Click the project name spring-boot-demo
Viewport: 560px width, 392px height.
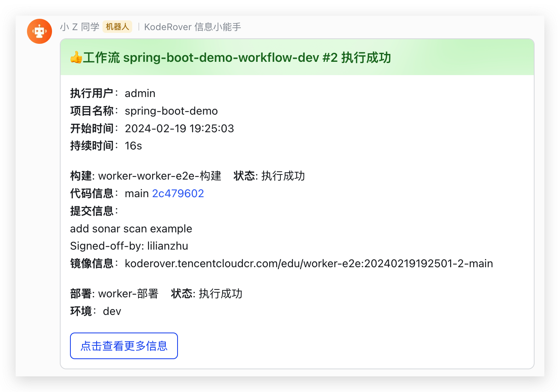pos(171,111)
